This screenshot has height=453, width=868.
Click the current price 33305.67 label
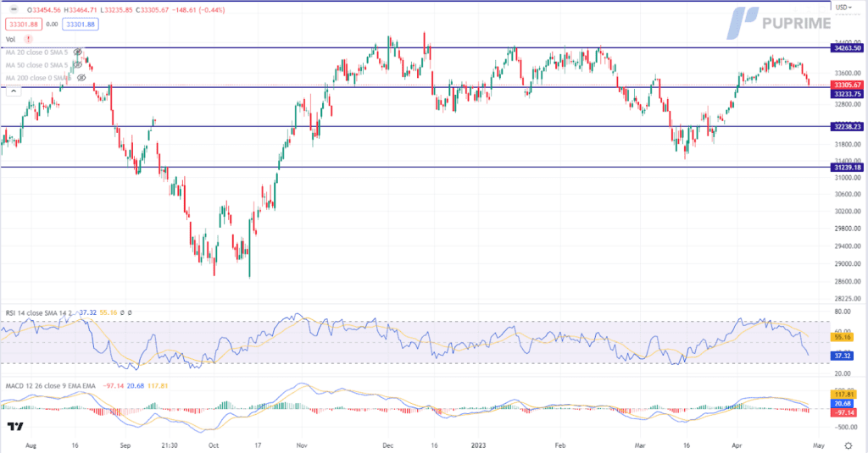[847, 86]
